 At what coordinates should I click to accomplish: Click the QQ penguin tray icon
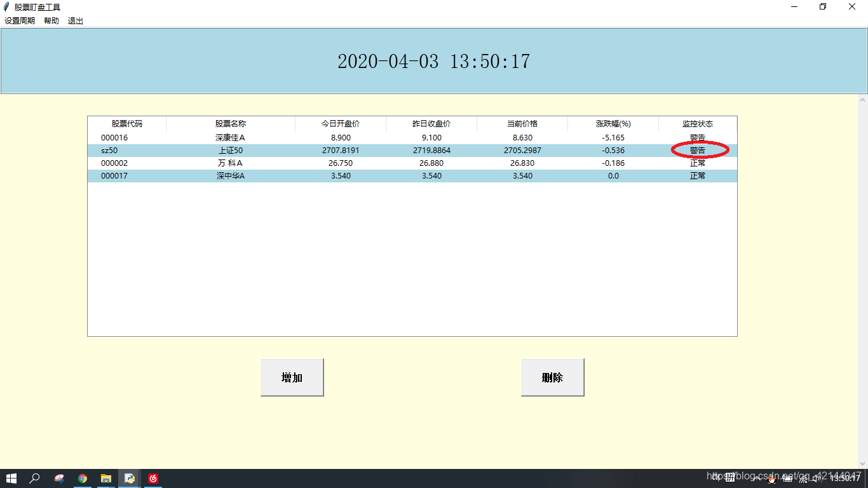pos(771,480)
